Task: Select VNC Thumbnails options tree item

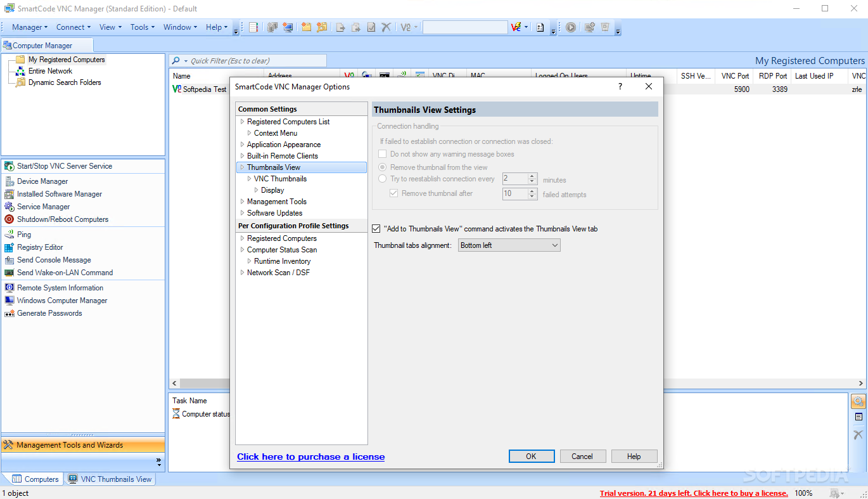Action: [280, 179]
